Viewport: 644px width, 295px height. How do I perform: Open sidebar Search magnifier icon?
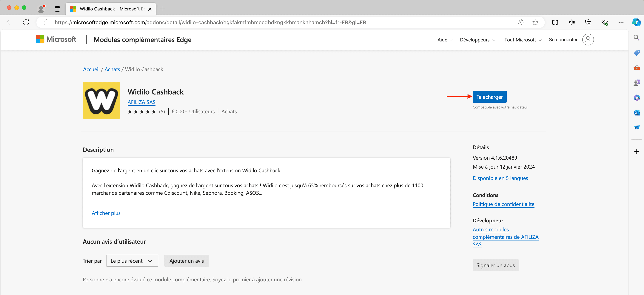[x=637, y=38]
